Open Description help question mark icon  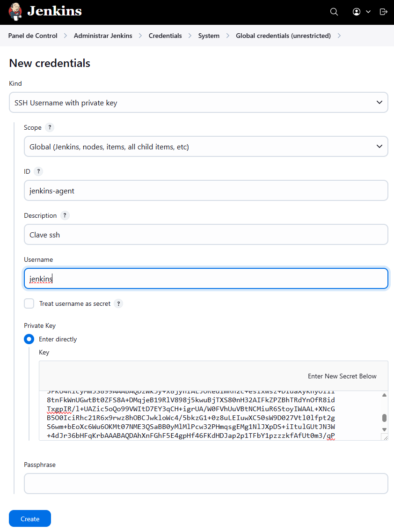(x=65, y=215)
